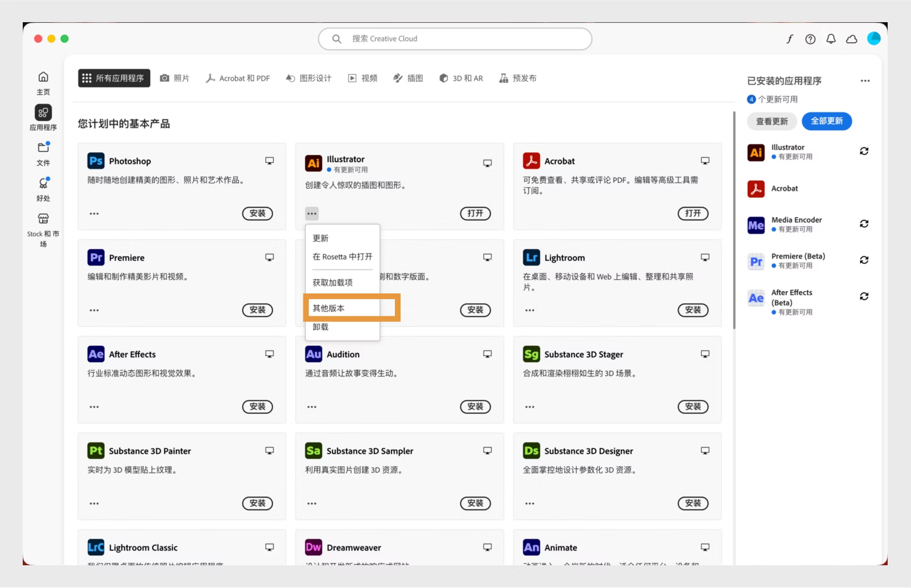
Task: Open more options on After Effects card
Action: 94,407
